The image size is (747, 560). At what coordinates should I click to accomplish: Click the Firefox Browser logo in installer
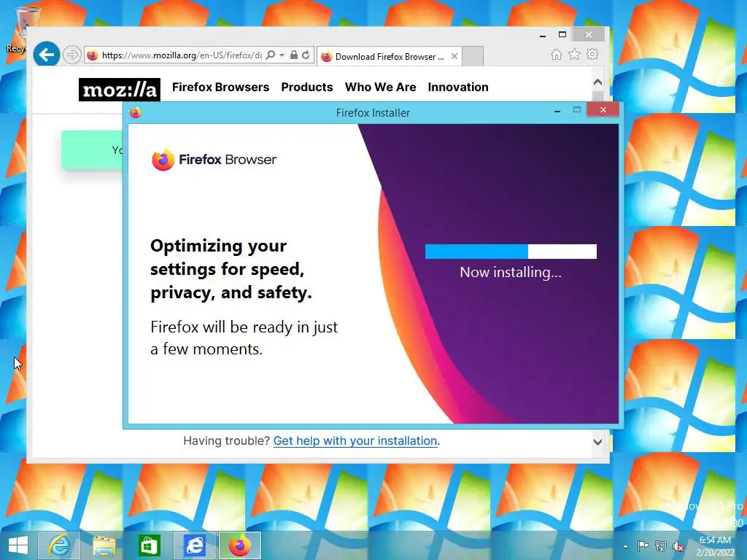coord(214,160)
